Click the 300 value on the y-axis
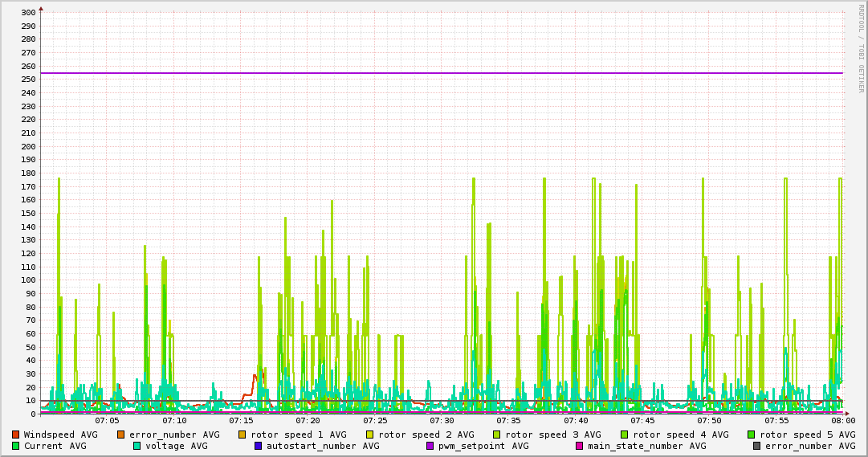Viewport: 868px width, 457px height. (x=27, y=13)
